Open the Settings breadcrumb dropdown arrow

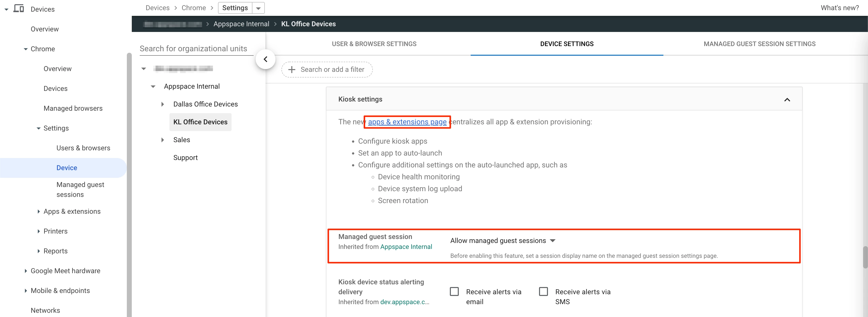pyautogui.click(x=258, y=8)
